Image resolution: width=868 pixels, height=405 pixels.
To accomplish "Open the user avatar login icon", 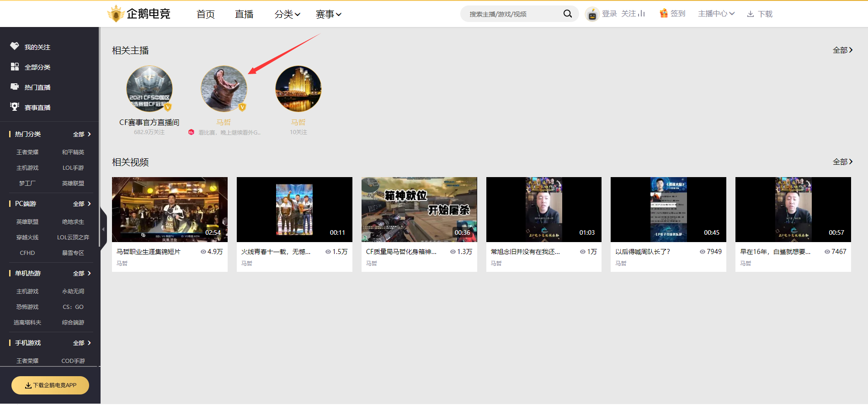I will (x=592, y=14).
